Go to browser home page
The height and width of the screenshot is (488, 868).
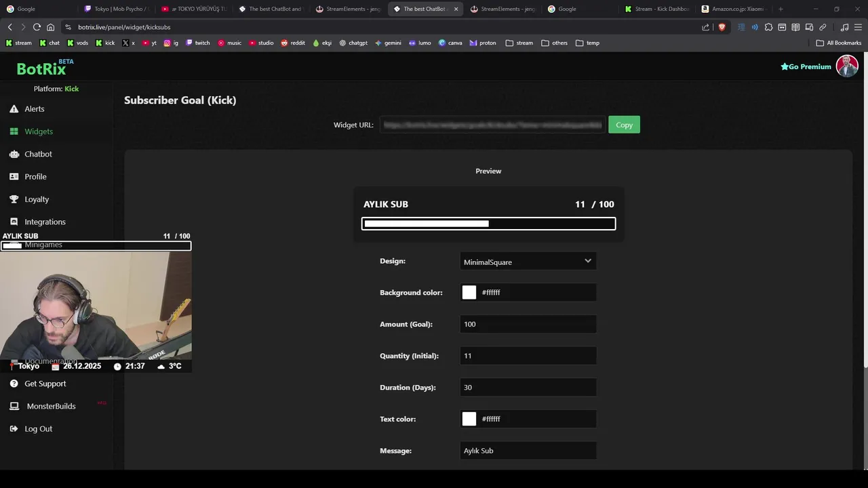(x=50, y=27)
